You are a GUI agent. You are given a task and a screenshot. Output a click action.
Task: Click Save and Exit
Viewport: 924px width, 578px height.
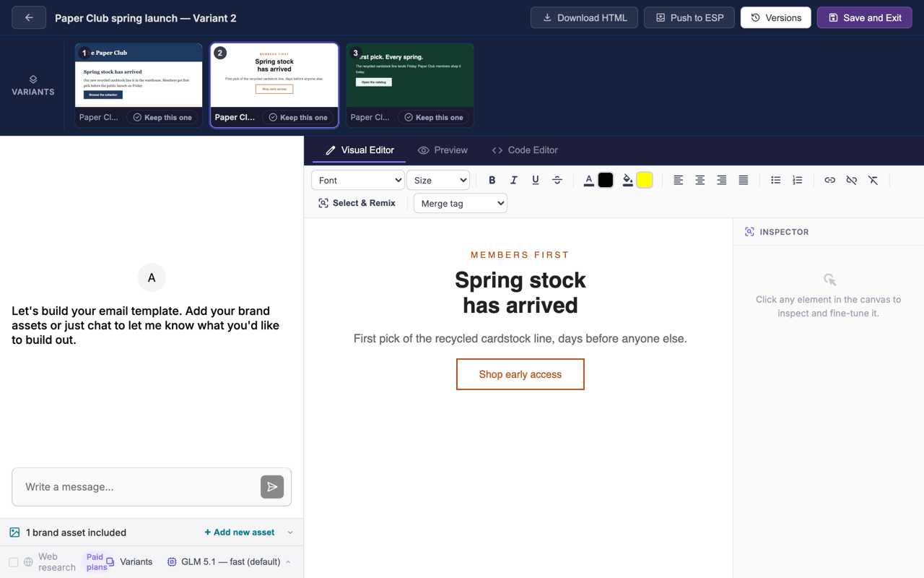(x=865, y=17)
